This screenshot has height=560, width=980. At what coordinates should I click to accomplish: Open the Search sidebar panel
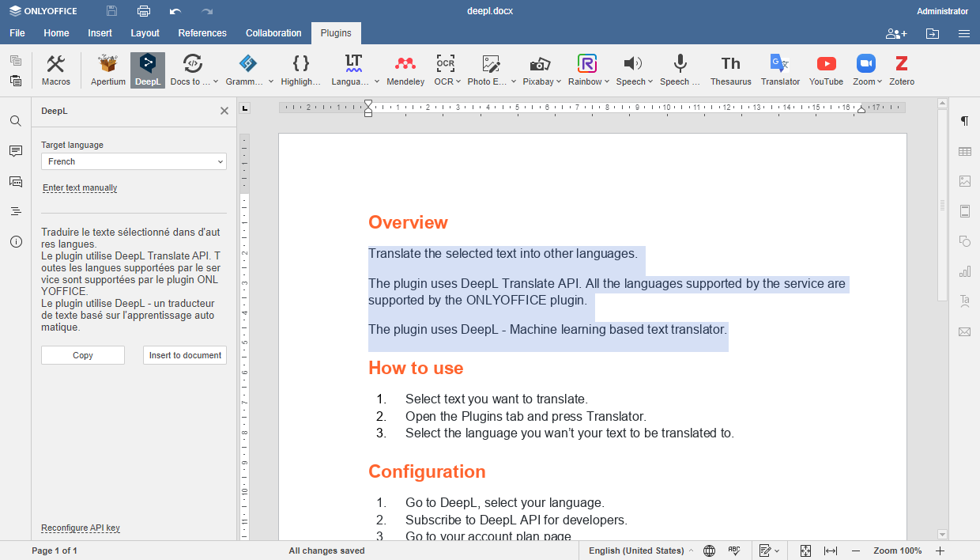click(x=16, y=121)
